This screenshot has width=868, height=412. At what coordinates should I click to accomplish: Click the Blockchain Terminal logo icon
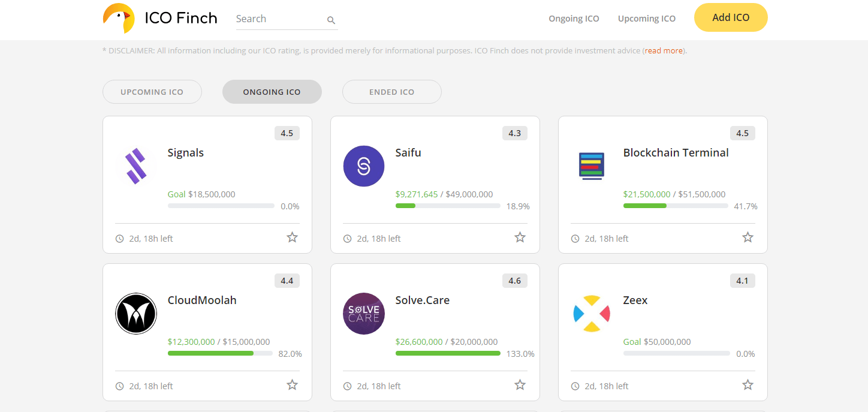pos(592,166)
